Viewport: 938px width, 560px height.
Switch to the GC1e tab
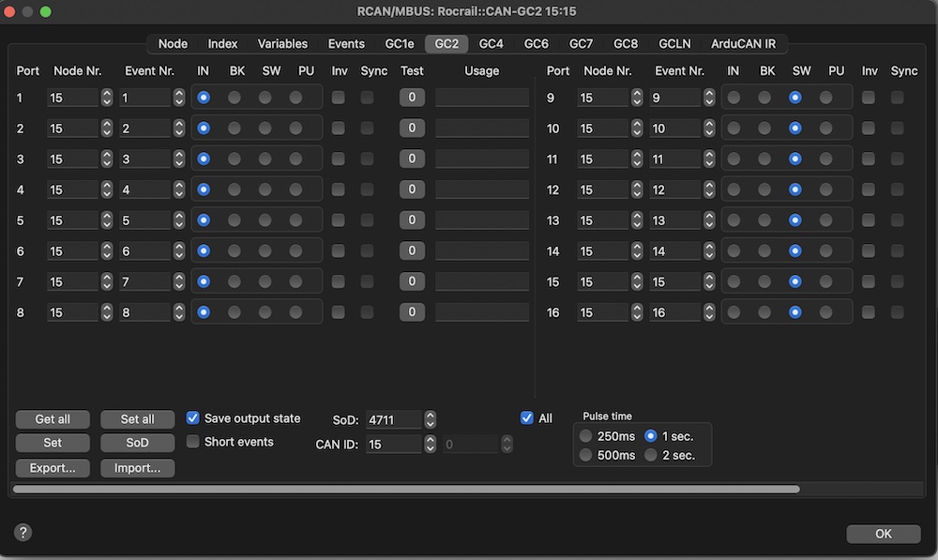399,43
